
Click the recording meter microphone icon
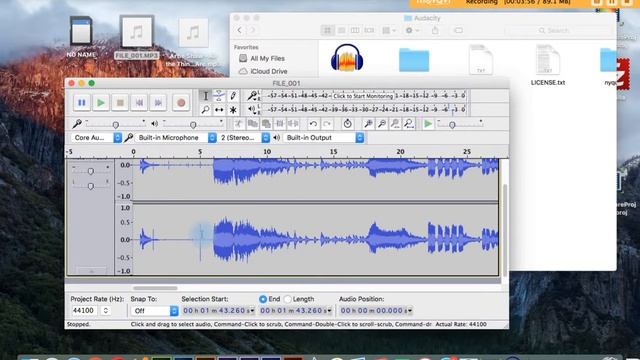click(x=252, y=96)
